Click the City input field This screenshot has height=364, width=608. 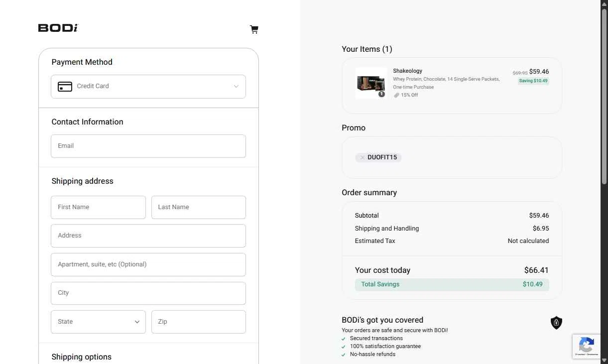[148, 293]
